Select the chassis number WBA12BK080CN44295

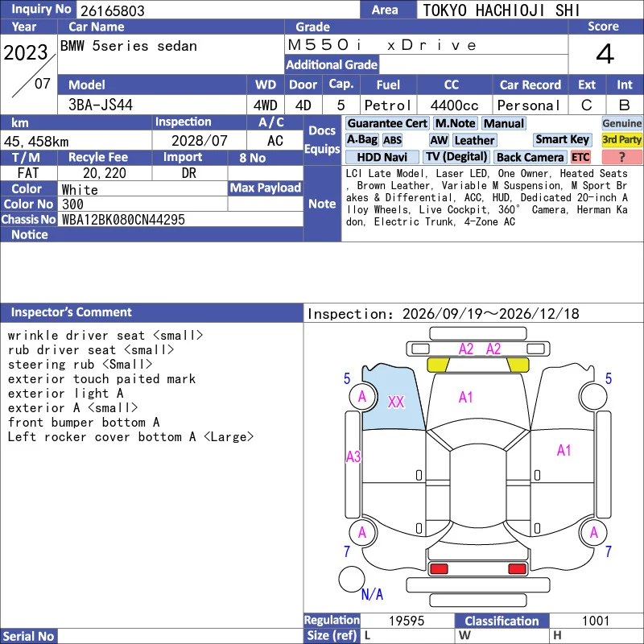pos(123,220)
